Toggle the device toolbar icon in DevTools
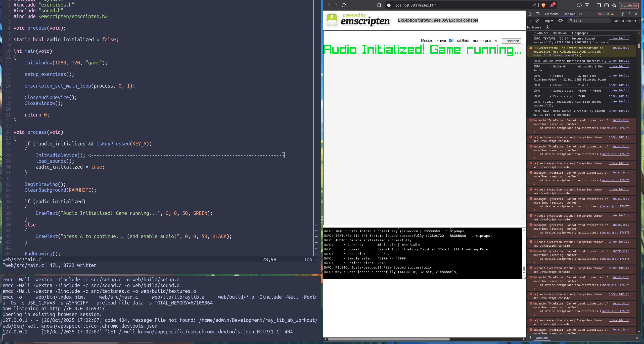 click(537, 14)
